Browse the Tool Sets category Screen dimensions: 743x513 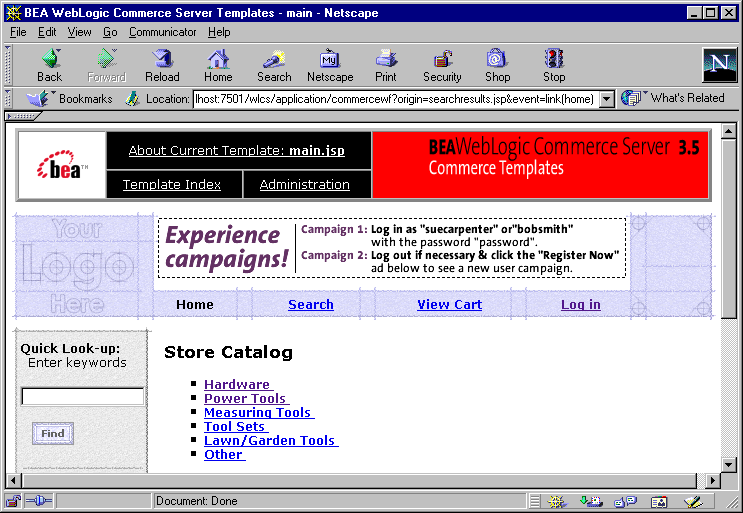(236, 426)
